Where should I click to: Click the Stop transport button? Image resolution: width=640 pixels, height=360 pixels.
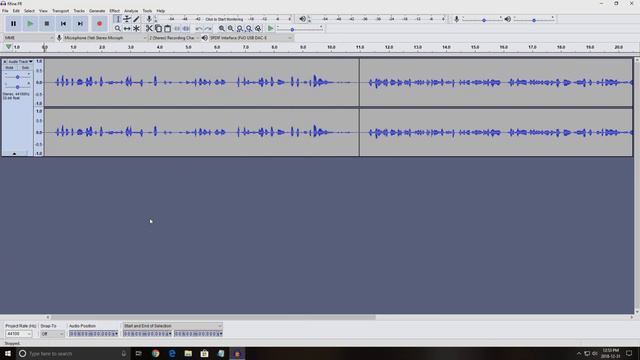coord(47,24)
